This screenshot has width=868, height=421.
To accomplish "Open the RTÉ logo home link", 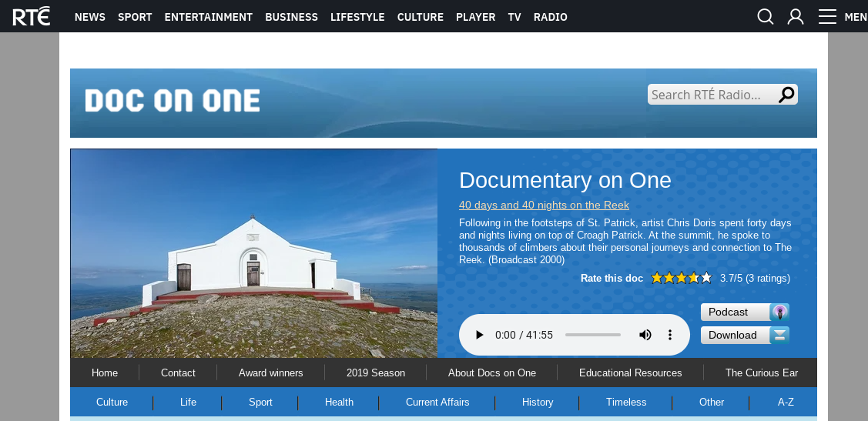I will click(x=32, y=17).
